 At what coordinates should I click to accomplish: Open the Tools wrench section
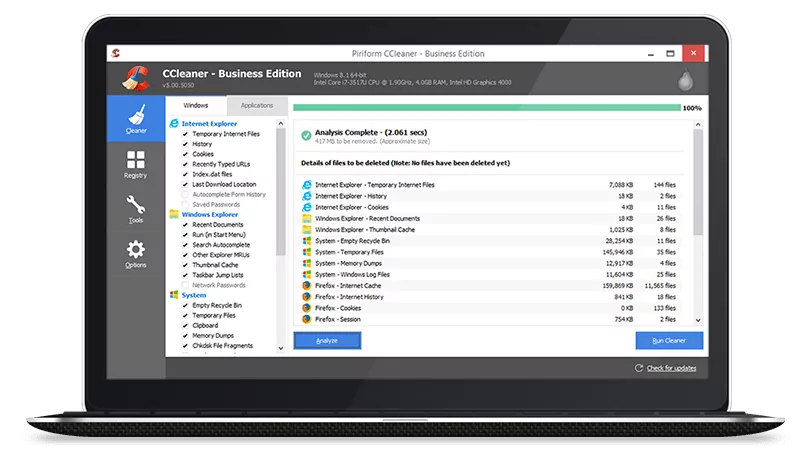(136, 209)
